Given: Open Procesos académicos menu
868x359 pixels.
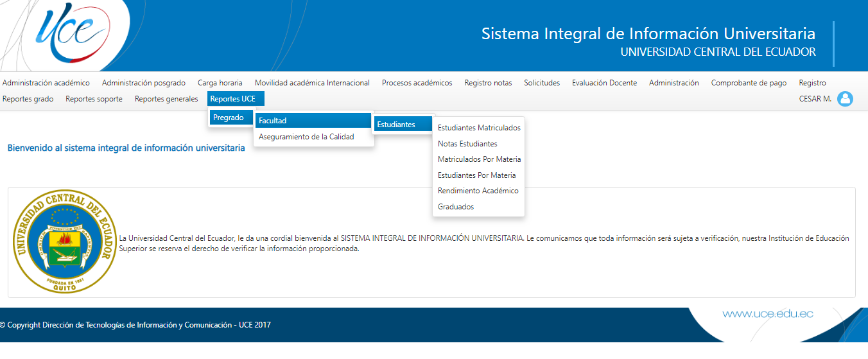Looking at the screenshot, I should click(417, 83).
